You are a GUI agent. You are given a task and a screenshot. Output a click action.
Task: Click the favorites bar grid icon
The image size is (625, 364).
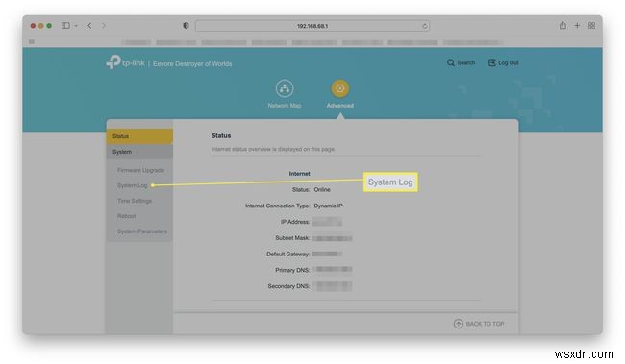point(32,42)
